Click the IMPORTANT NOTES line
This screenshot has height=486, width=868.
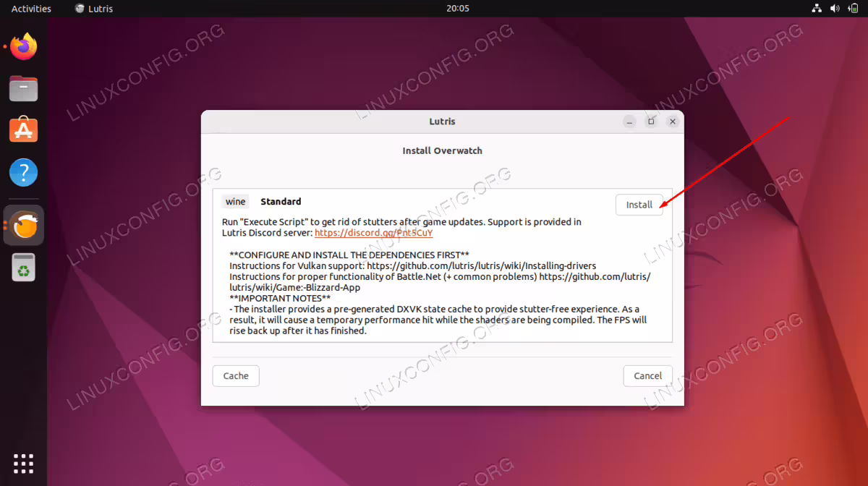(280, 298)
